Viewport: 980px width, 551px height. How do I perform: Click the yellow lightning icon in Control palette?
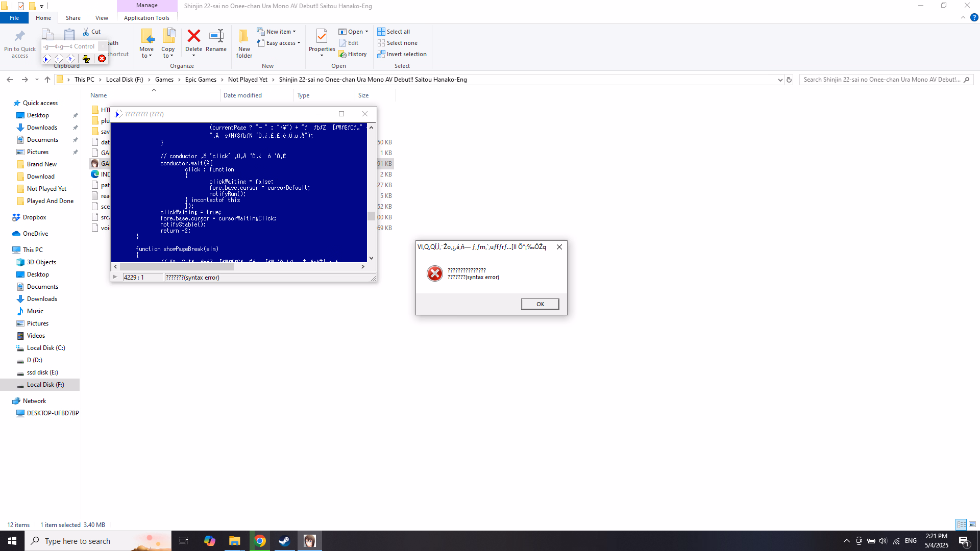(86, 59)
